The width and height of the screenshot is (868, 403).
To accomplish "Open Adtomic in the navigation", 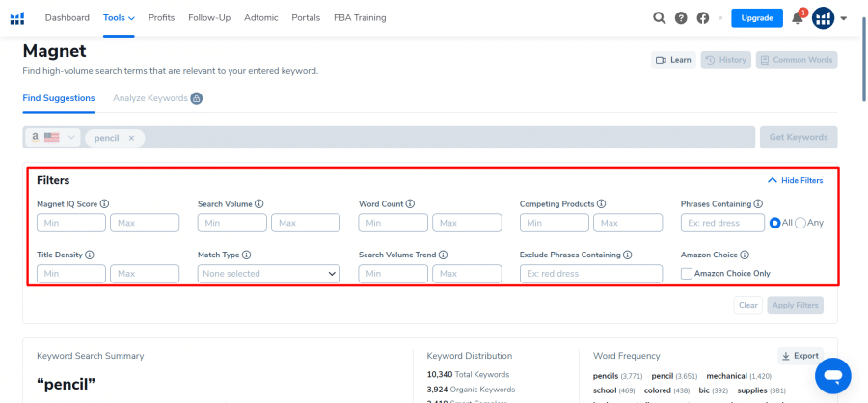I will (261, 18).
